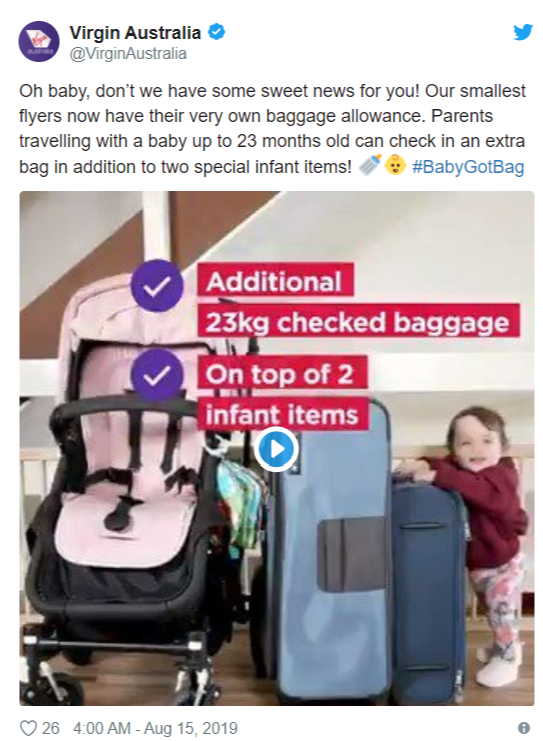Click the 23kg checked baggage banner

click(x=358, y=321)
